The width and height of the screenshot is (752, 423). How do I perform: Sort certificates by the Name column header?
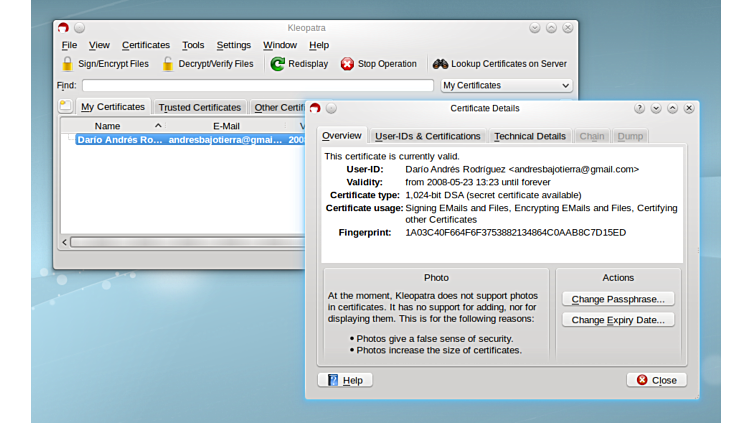click(x=107, y=126)
